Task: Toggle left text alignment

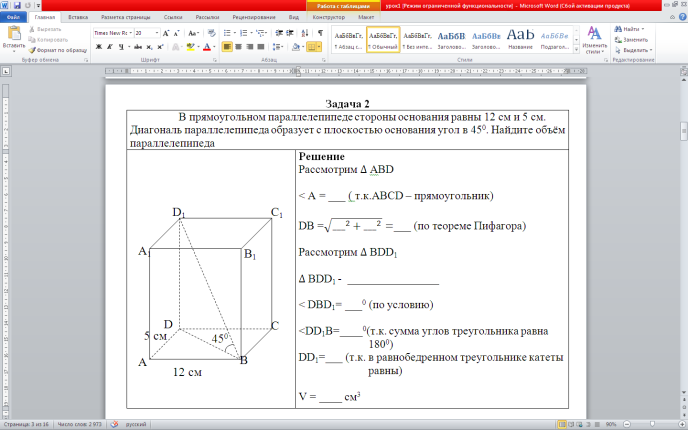Action: pos(228,46)
